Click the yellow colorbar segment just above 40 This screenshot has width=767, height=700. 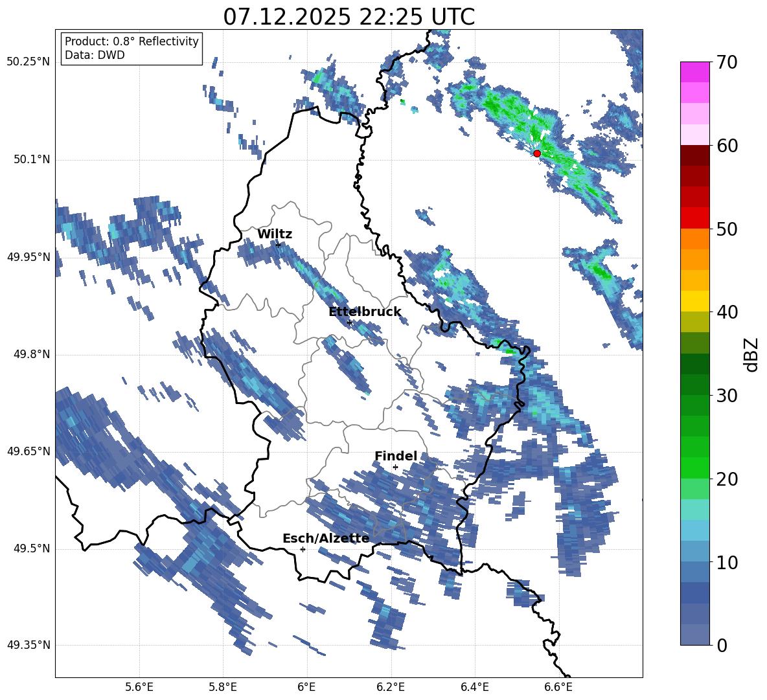pyautogui.click(x=694, y=301)
